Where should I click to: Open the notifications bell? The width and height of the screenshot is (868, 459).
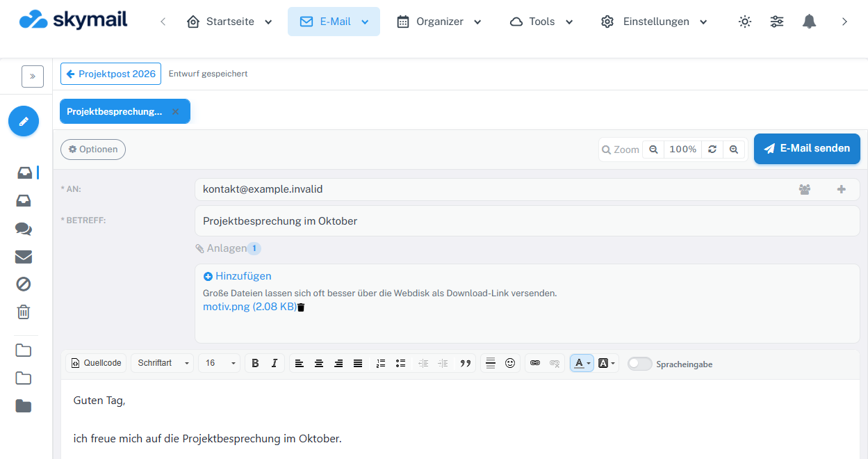[x=809, y=22]
